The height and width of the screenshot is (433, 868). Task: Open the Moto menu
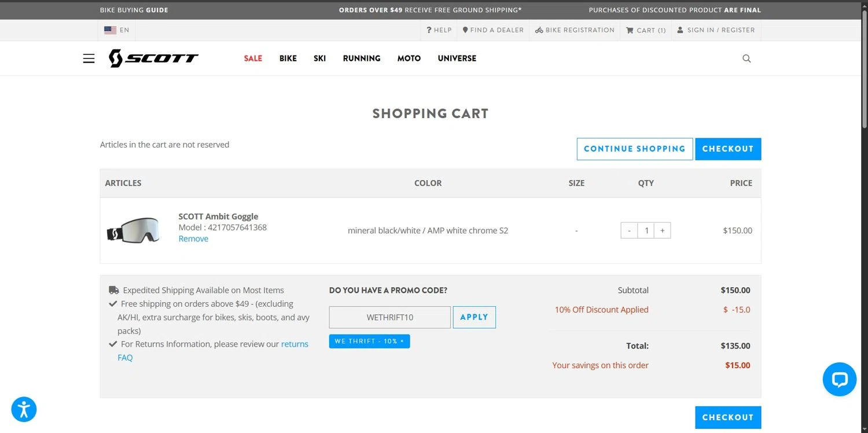click(x=409, y=58)
